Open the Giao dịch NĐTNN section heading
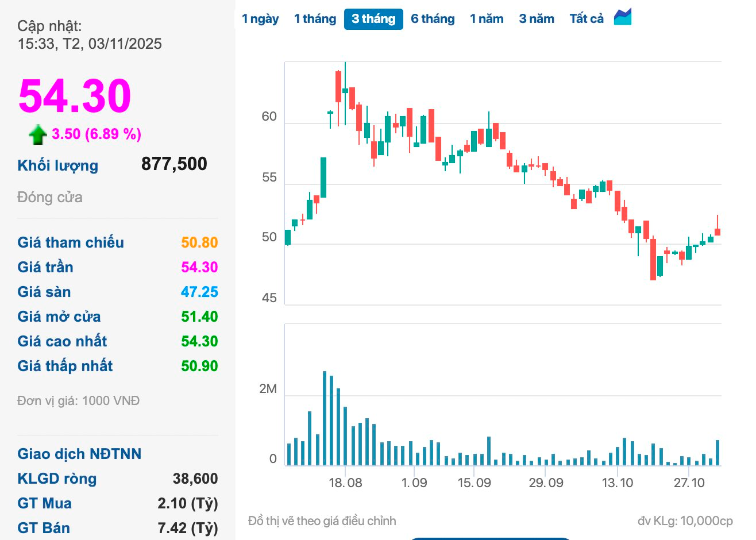 point(79,454)
